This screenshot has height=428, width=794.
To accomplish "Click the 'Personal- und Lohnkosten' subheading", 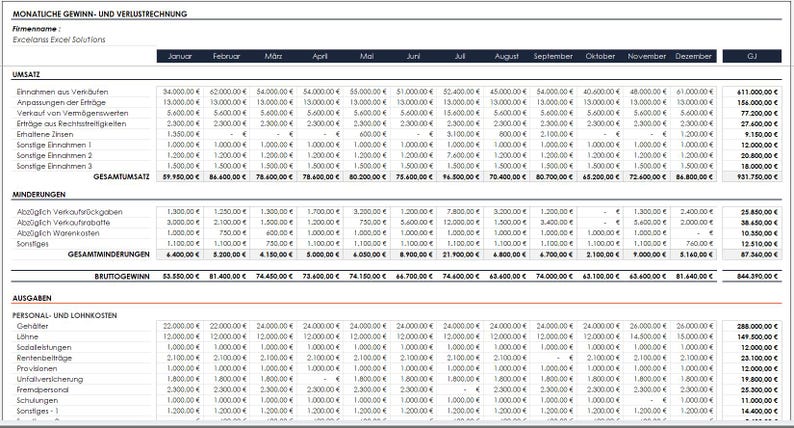I will coord(65,316).
